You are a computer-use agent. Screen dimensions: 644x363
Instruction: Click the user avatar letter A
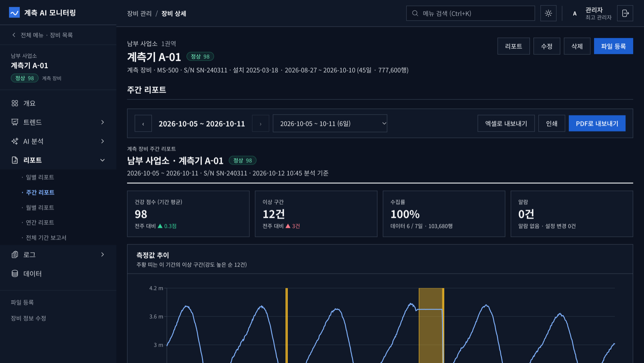(x=574, y=13)
